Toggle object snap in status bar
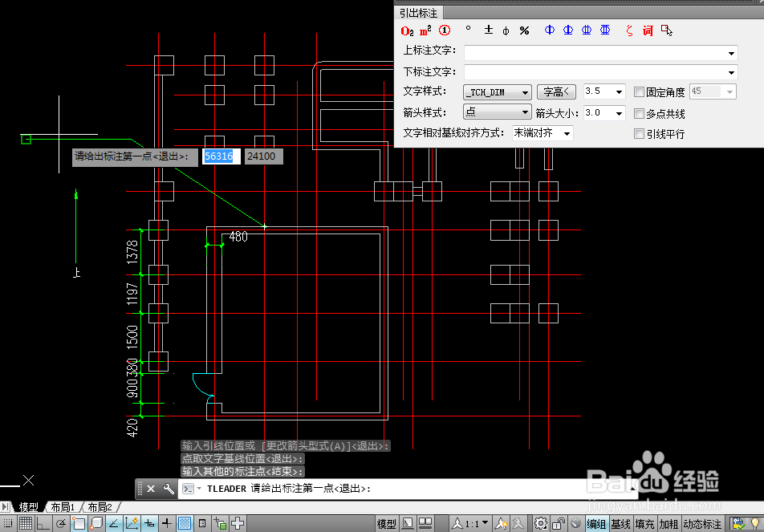This screenshot has height=532, width=764. coord(79,524)
